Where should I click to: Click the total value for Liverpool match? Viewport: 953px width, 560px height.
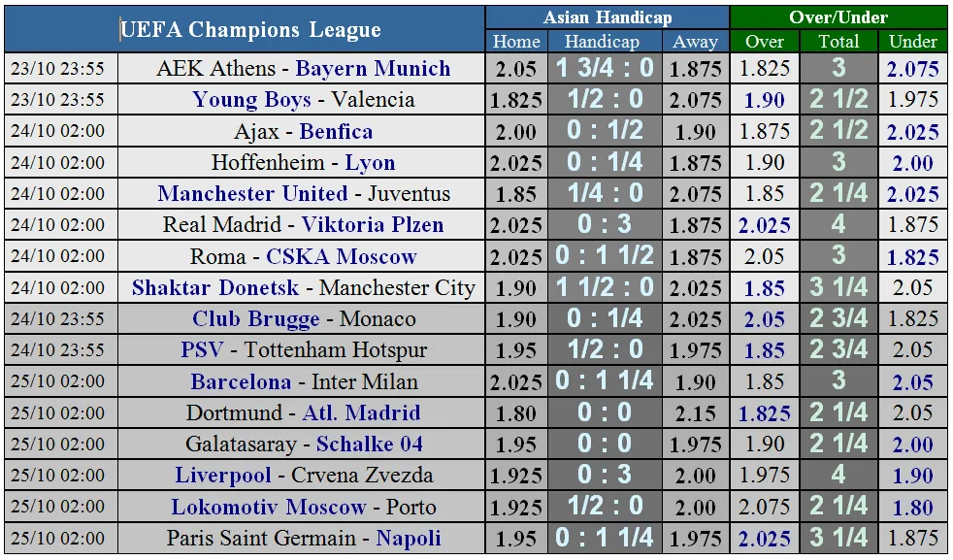[838, 476]
